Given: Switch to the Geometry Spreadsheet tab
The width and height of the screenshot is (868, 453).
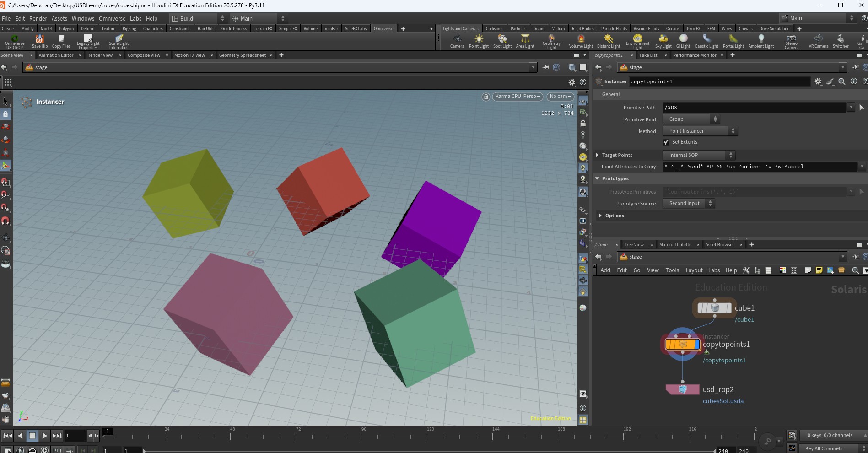Looking at the screenshot, I should click(242, 55).
